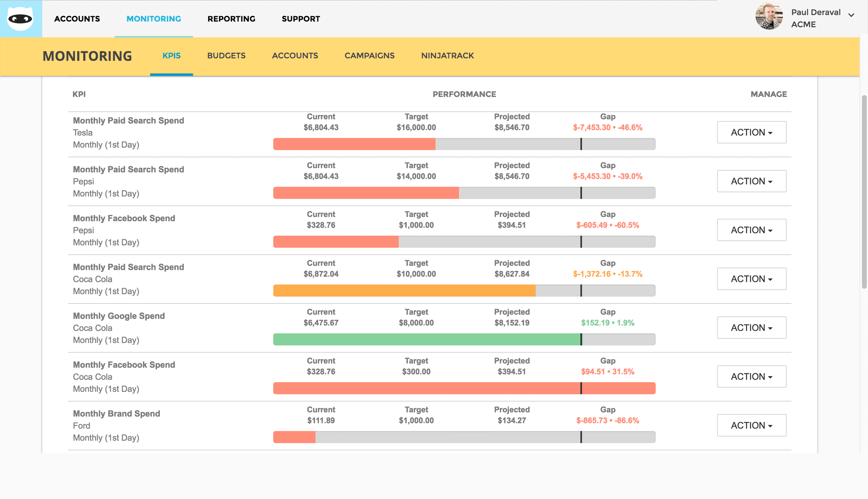Click the $14,000.00 target value
The height and width of the screenshot is (499, 868).
pos(416,176)
